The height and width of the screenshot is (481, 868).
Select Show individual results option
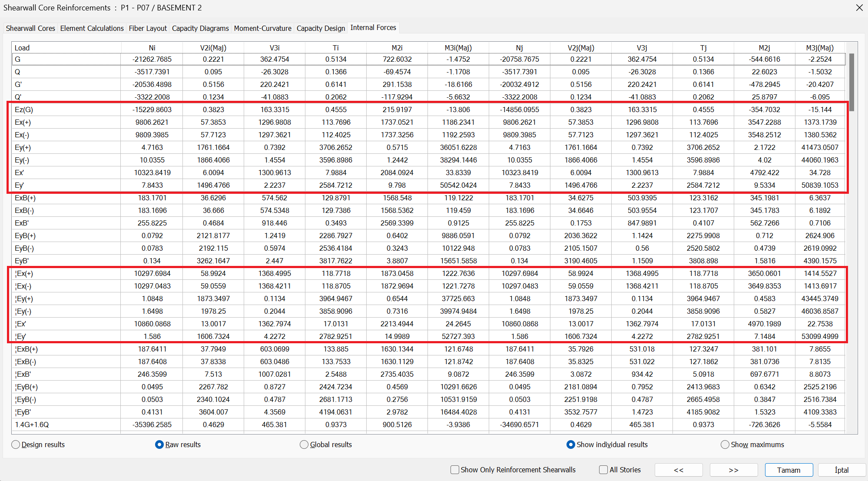571,445
